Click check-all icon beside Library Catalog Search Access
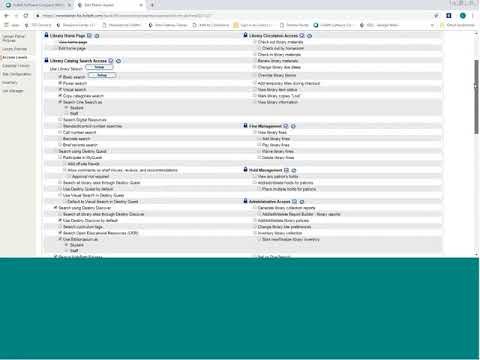Viewport: 480px width, 360px height. [x=111, y=61]
